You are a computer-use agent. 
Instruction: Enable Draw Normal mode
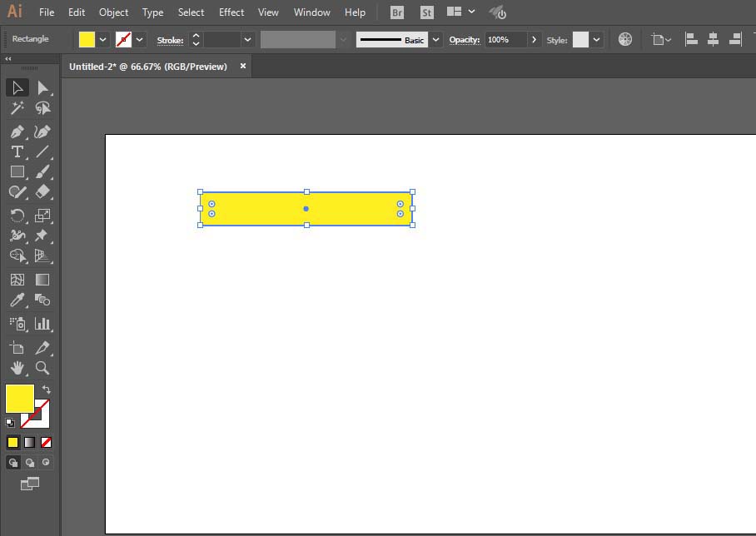[13, 463]
